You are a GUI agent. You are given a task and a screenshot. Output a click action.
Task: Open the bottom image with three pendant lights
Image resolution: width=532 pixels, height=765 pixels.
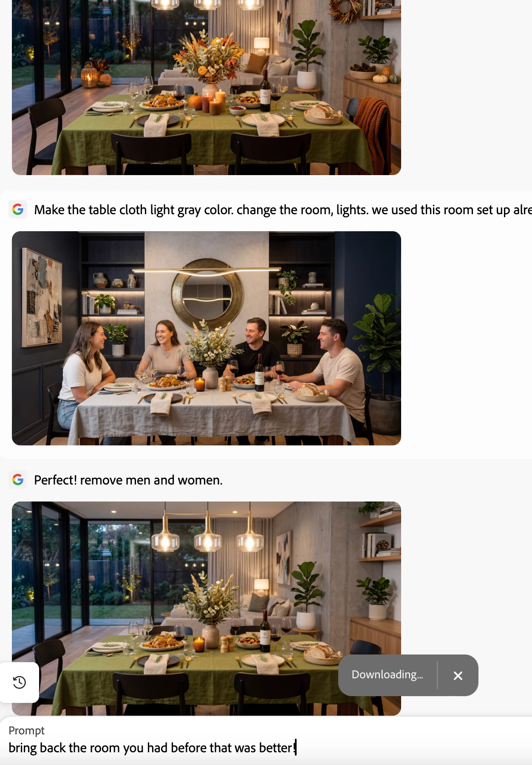pyautogui.click(x=207, y=609)
